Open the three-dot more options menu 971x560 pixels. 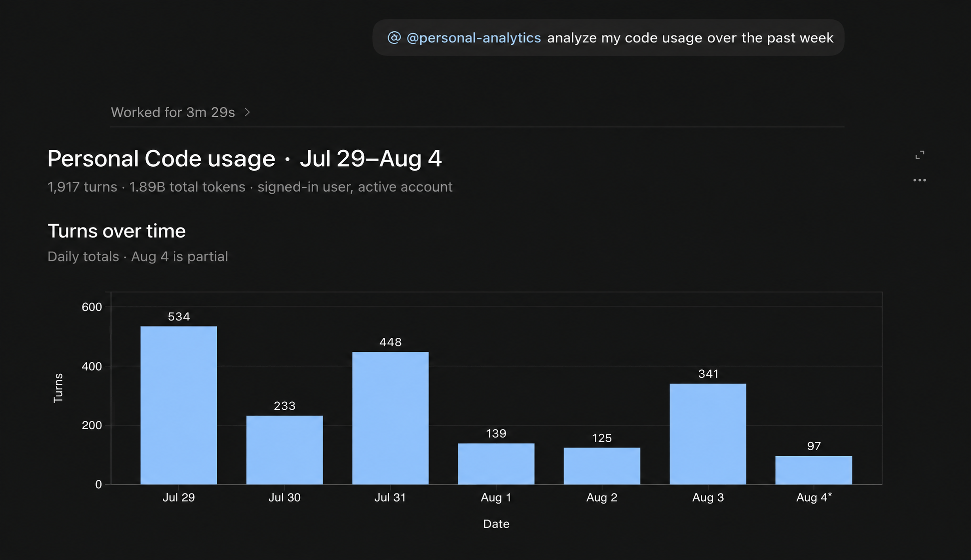point(920,180)
